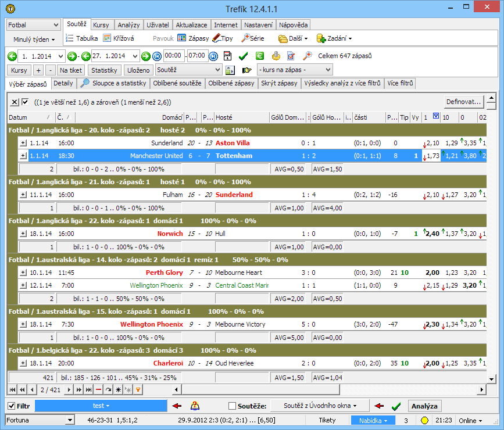Open the Tabulka league table view
Screen dimensions: 504x430
(x=82, y=38)
